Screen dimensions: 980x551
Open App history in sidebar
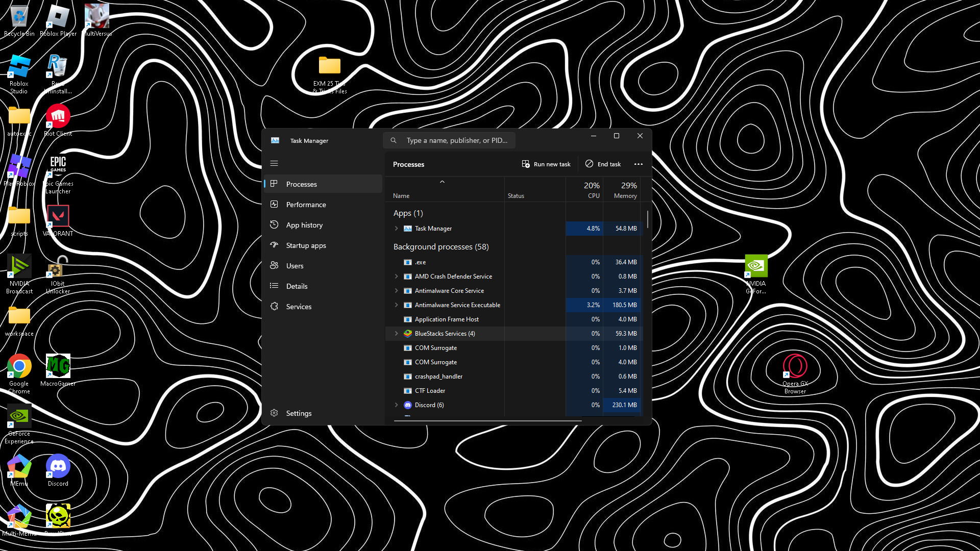pos(304,225)
